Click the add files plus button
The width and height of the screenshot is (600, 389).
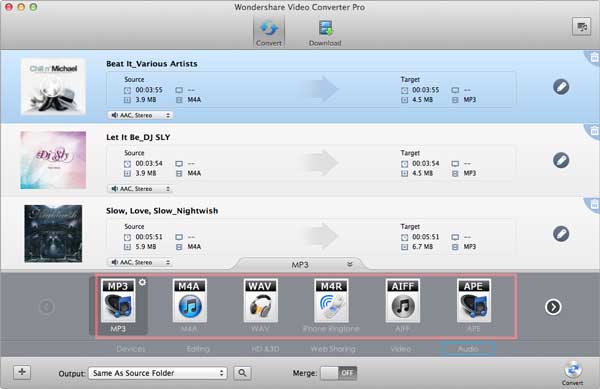(x=22, y=372)
